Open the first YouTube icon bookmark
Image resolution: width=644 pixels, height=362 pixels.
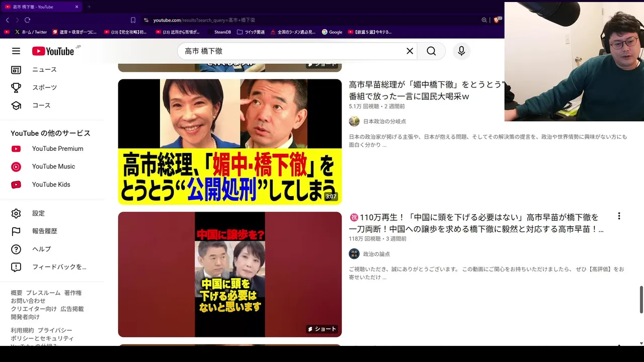[7, 32]
